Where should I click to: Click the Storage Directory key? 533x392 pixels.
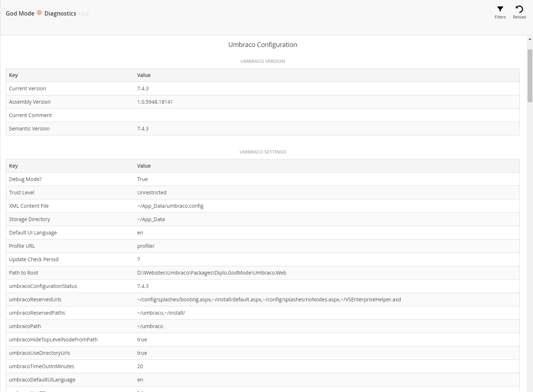tap(30, 219)
